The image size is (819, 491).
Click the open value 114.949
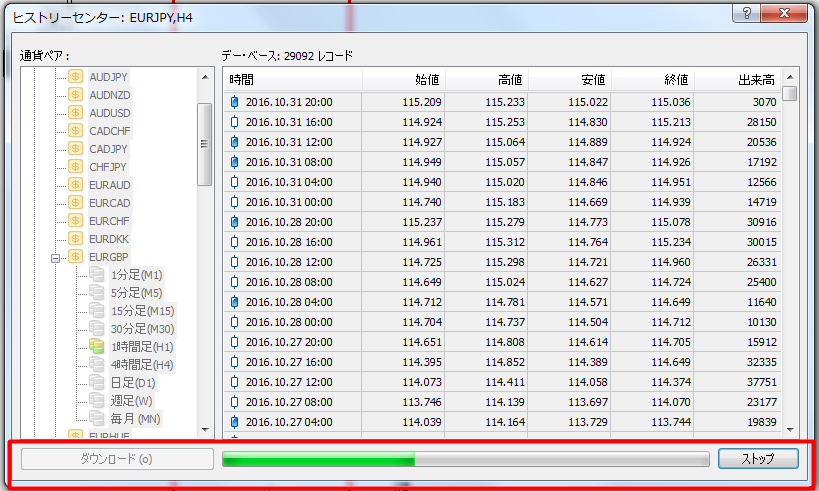[x=422, y=162]
